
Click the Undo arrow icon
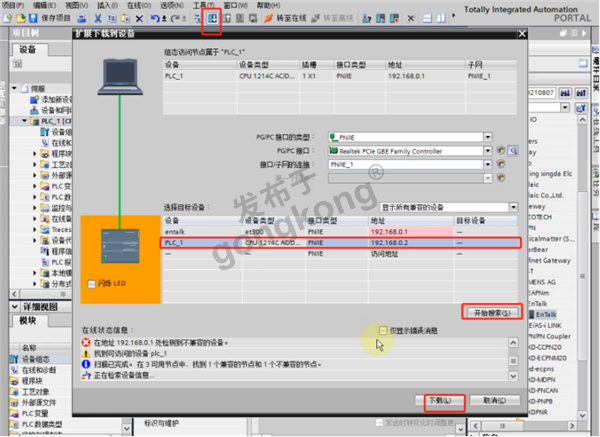click(x=155, y=18)
